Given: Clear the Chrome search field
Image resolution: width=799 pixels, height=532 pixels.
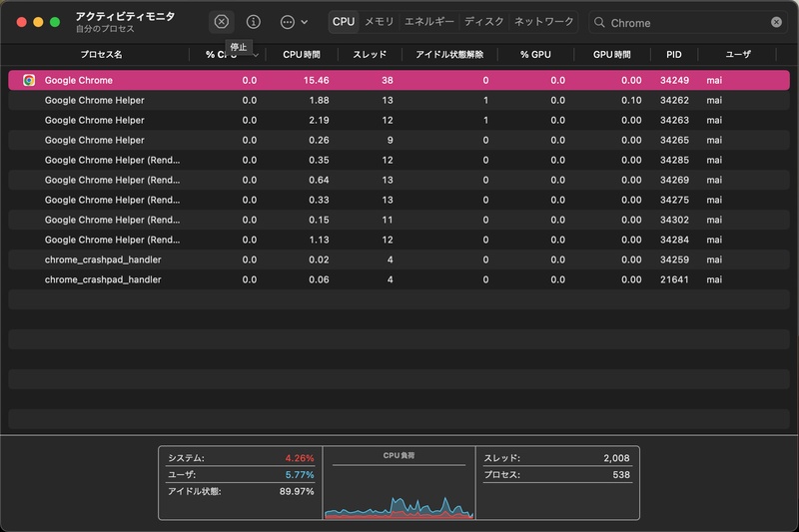Looking at the screenshot, I should coord(776,22).
